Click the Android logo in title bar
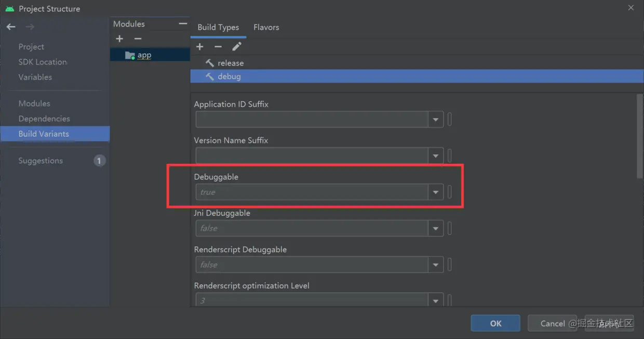Screen dimensions: 644x339 click(9, 9)
